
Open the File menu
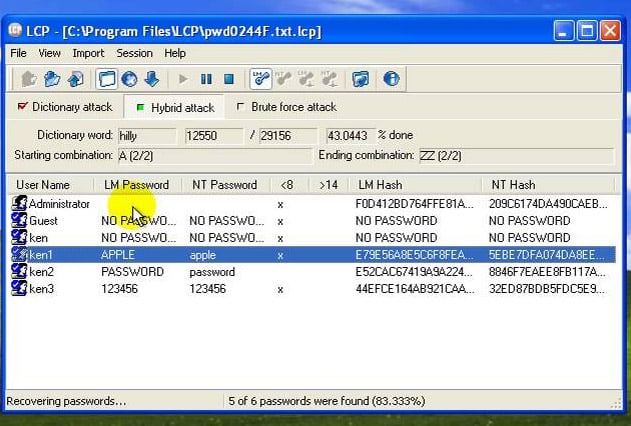[x=19, y=53]
